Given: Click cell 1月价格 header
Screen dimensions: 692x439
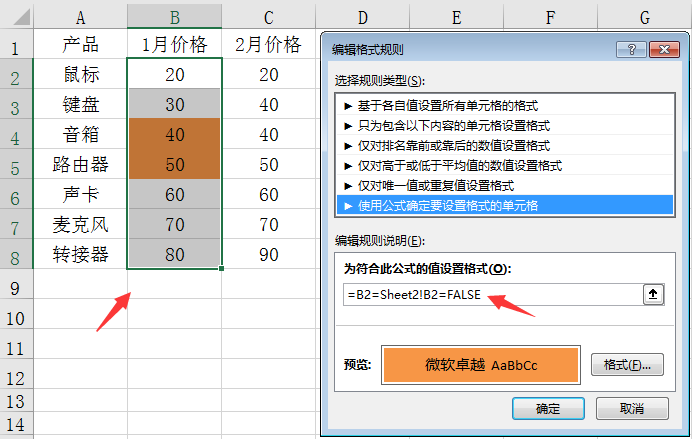Looking at the screenshot, I should [175, 44].
